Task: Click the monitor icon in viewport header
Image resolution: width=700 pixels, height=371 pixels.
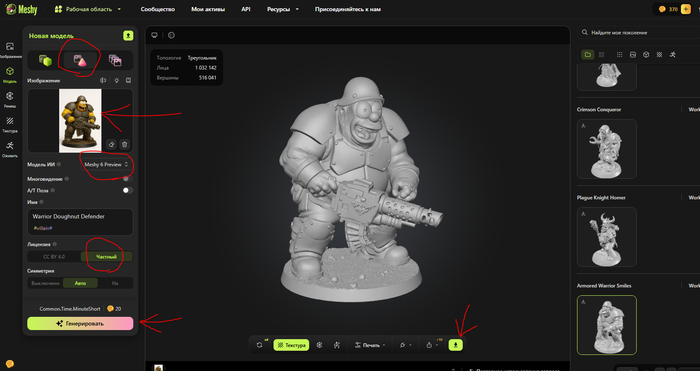Action: tap(154, 35)
